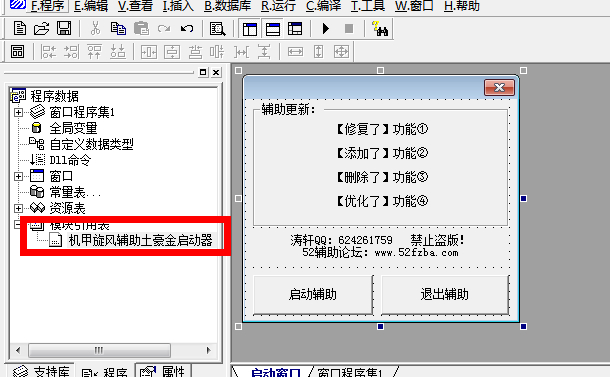Switch to the 属性 panel tab
The width and height of the screenshot is (610, 377).
[x=163, y=372]
